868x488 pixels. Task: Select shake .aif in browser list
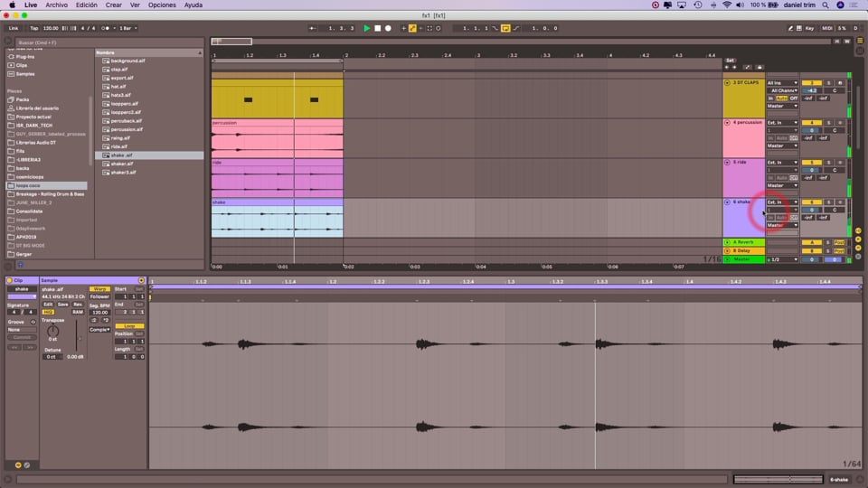(x=149, y=155)
